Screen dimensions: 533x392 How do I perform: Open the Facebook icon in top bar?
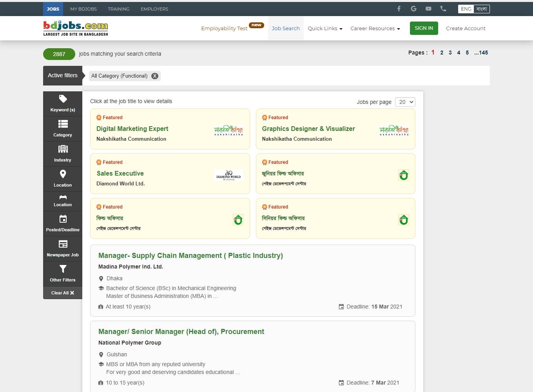[399, 9]
